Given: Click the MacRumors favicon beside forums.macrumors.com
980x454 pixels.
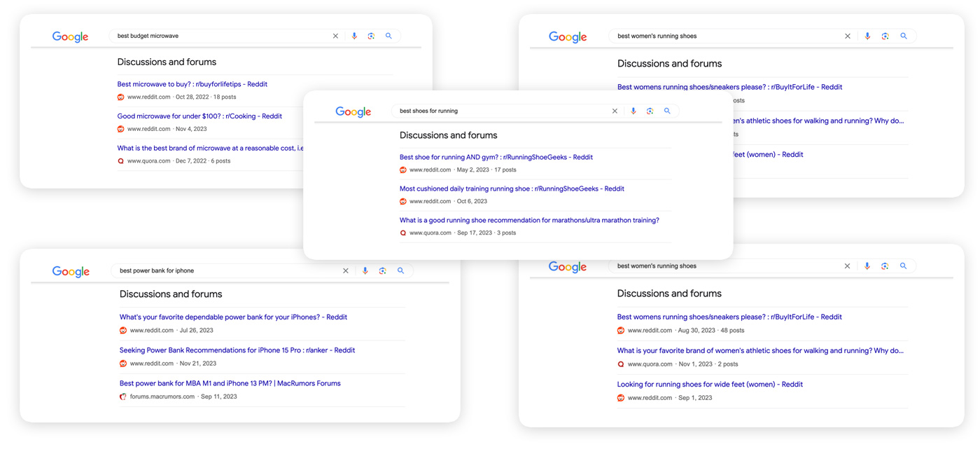Looking at the screenshot, I should pyautogui.click(x=123, y=397).
